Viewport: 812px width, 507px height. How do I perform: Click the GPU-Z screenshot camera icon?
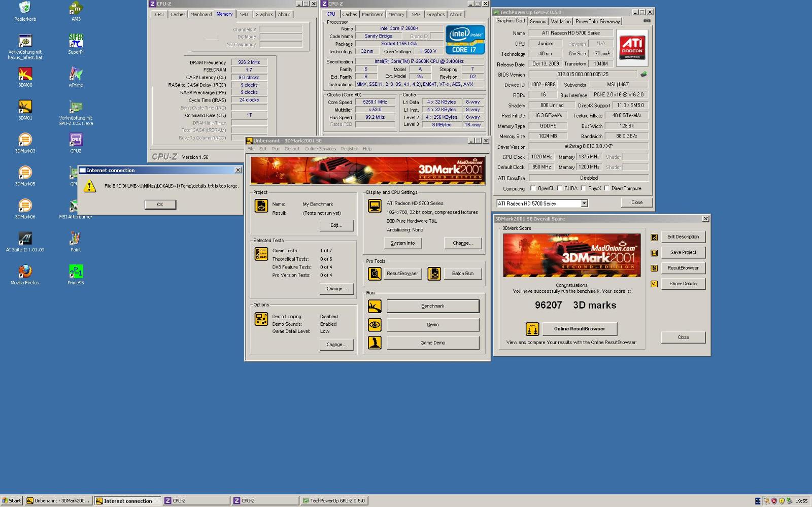click(x=647, y=21)
